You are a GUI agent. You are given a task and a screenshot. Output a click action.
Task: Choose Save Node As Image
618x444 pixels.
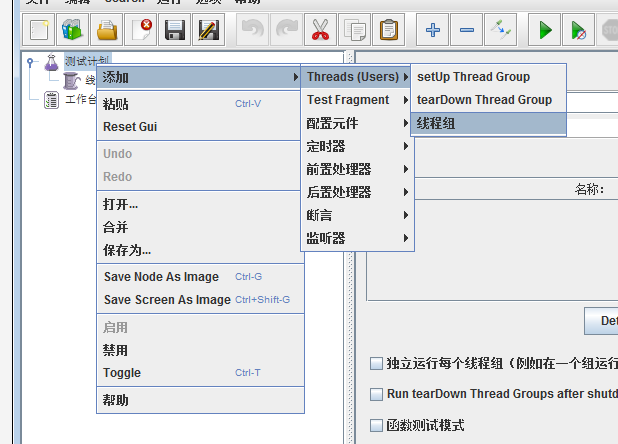(200, 277)
